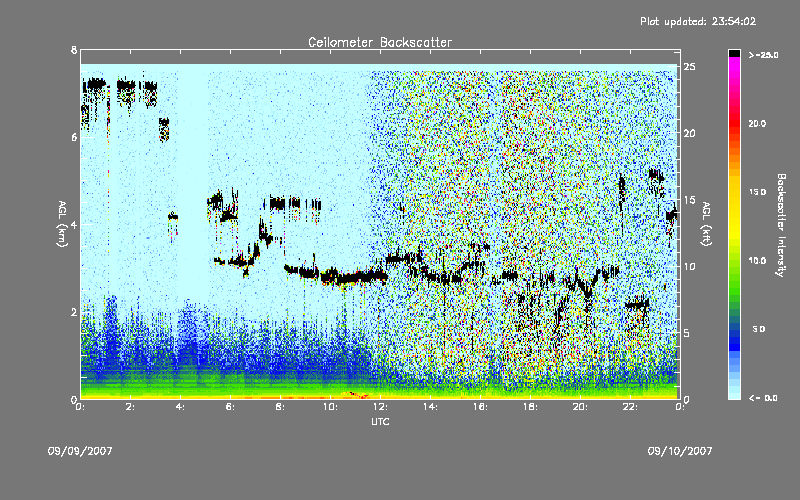
Task: Click the '25' tick on the kft axis
Action: 689,67
